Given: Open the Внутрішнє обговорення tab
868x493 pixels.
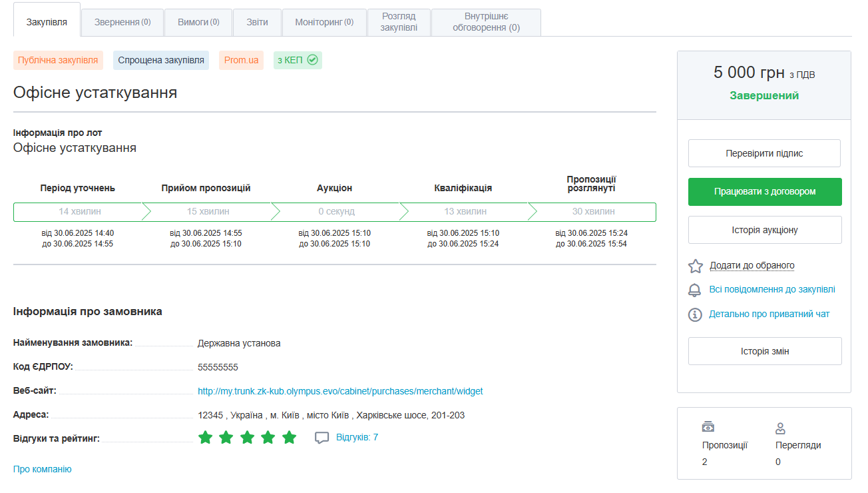Looking at the screenshot, I should [486, 22].
